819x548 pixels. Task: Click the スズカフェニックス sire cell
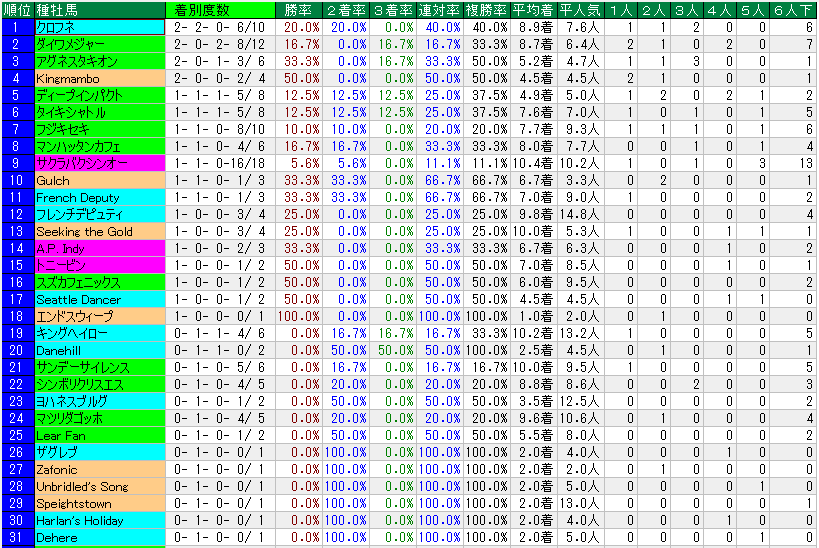[100, 282]
